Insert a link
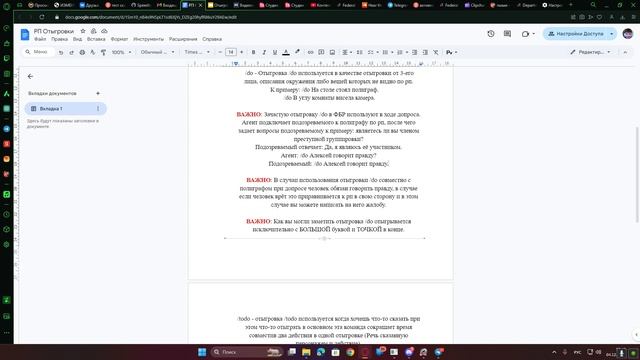 pos(311,52)
